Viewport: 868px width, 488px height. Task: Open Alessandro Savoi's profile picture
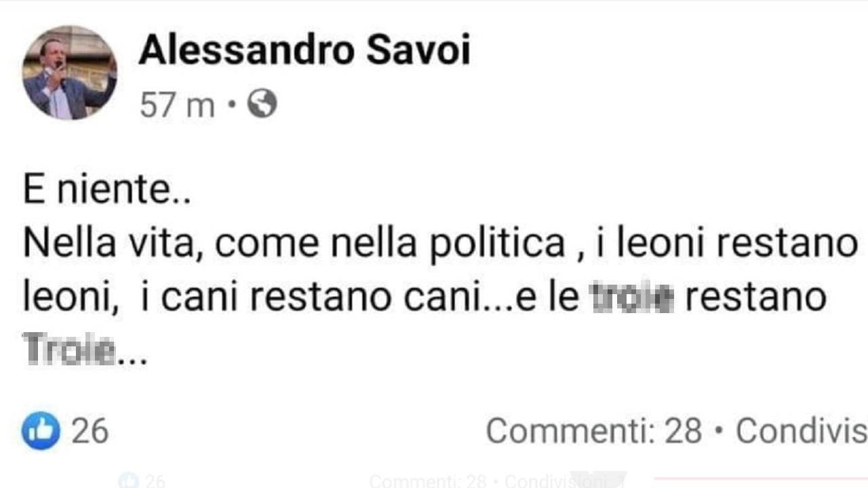click(x=70, y=73)
